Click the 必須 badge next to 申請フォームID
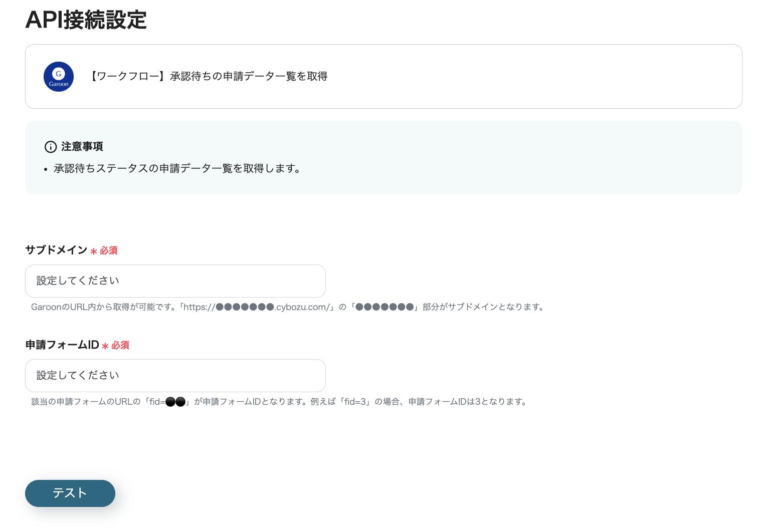This screenshot has height=532, width=765. tap(120, 345)
